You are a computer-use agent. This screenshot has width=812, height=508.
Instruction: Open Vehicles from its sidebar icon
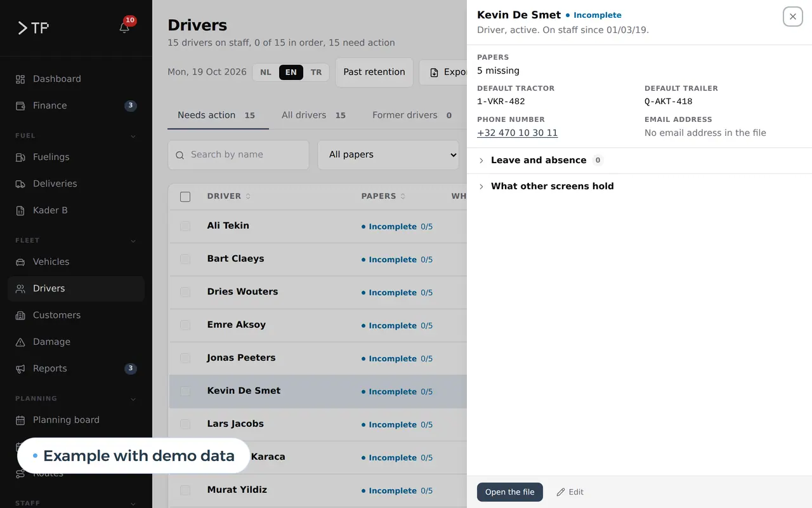click(x=20, y=262)
